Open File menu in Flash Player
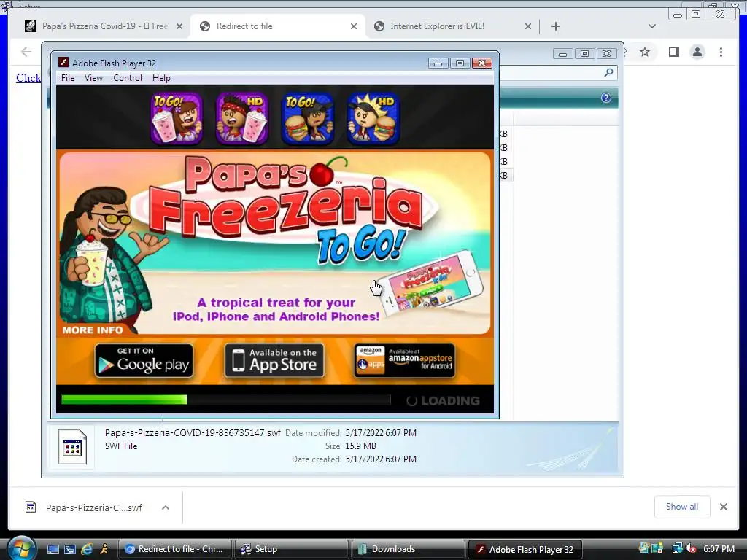 tap(68, 77)
